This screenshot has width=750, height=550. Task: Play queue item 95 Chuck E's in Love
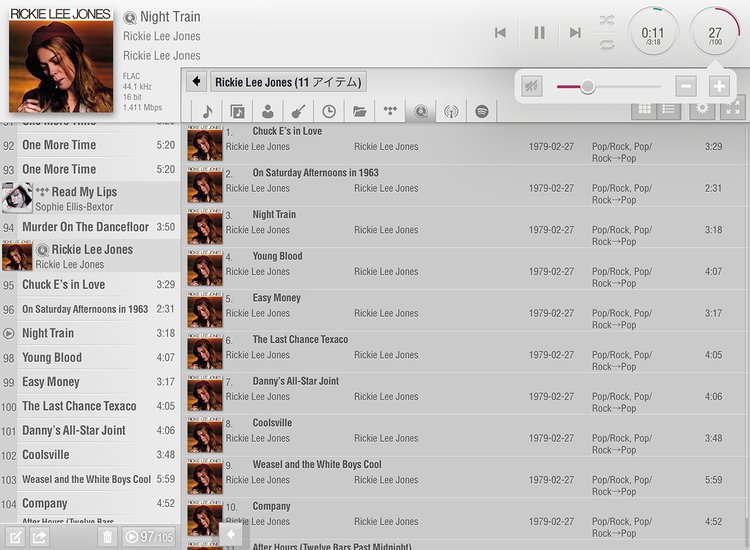89,285
